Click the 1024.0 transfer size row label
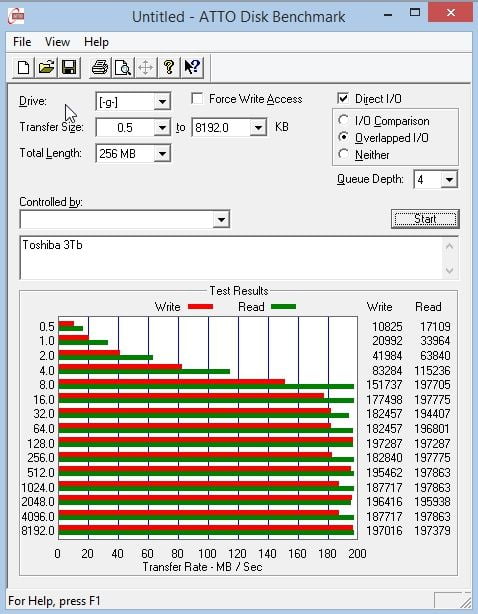Viewport: 478px width, 614px height. [x=38, y=488]
